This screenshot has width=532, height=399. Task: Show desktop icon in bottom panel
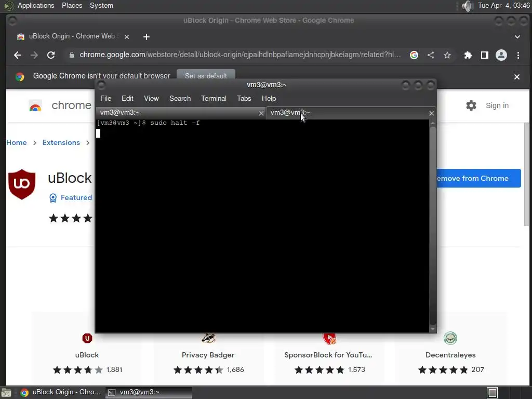[6, 393]
